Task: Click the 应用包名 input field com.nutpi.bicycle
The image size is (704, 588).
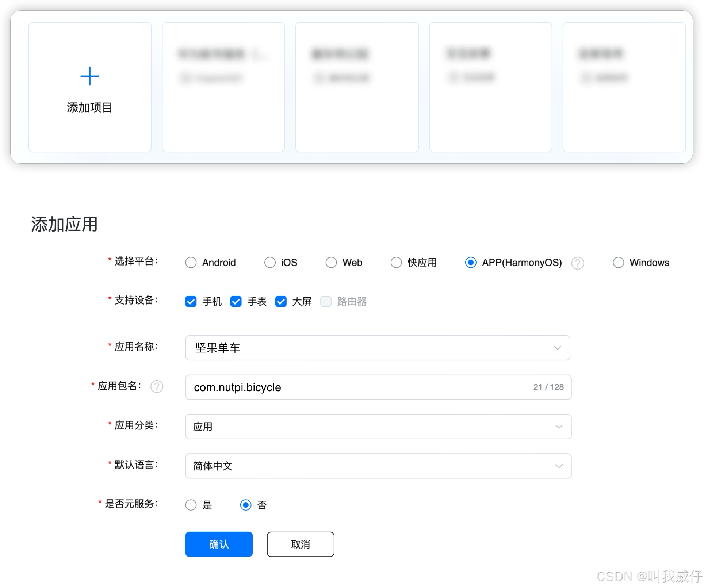Action: click(378, 387)
